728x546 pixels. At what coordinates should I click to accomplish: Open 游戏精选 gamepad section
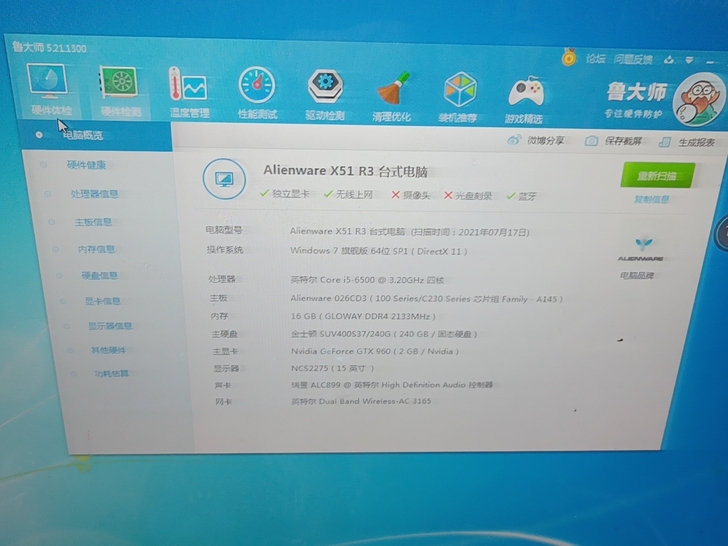[524, 99]
